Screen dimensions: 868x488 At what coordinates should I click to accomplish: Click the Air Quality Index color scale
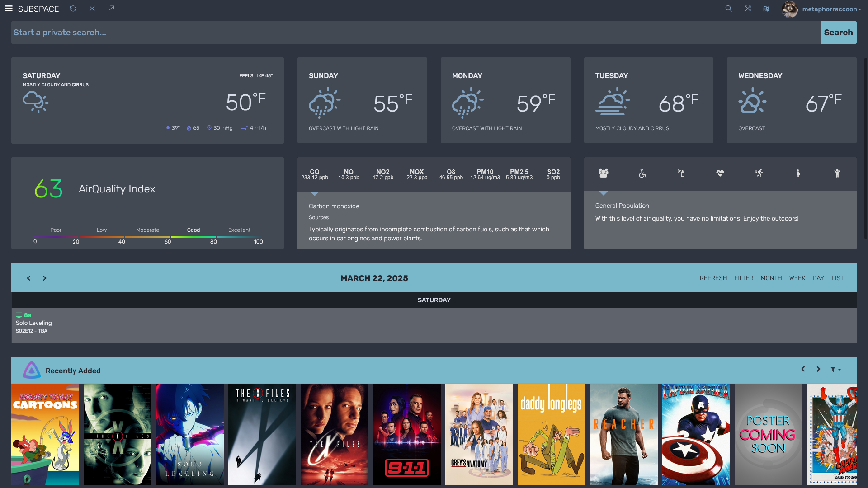click(147, 236)
